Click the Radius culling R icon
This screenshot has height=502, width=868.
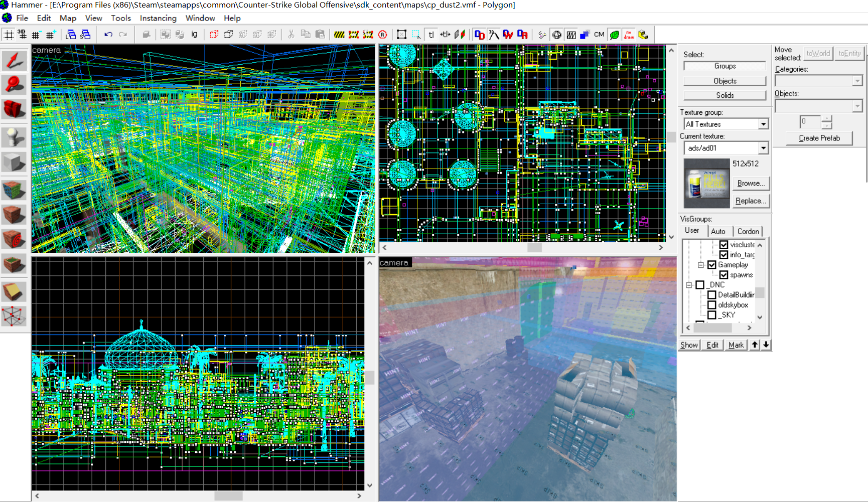click(x=383, y=35)
